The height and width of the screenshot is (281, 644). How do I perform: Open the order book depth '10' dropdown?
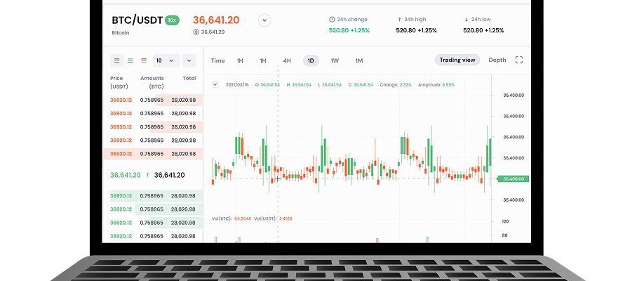point(166,60)
